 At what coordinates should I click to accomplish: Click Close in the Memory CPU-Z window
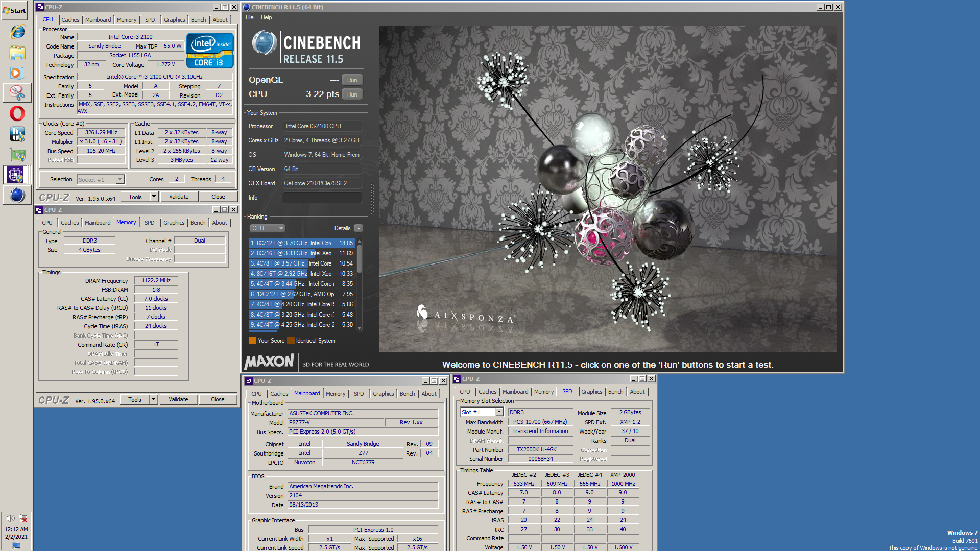click(218, 399)
